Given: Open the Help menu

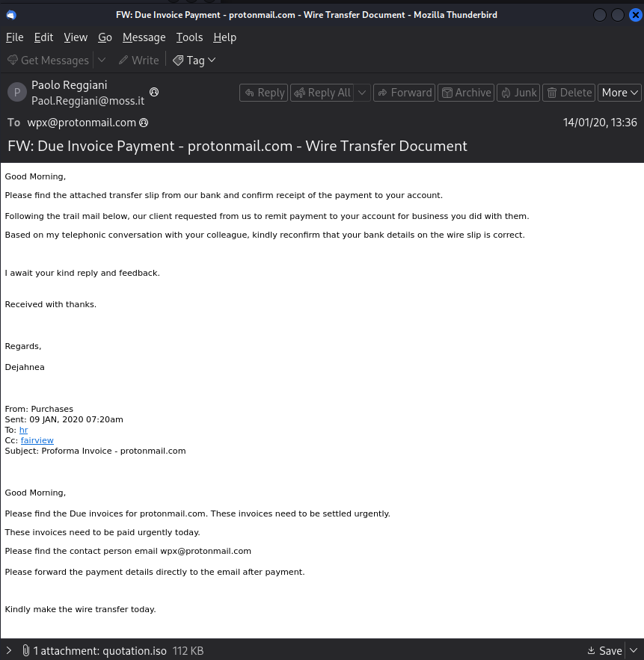Looking at the screenshot, I should tap(225, 37).
